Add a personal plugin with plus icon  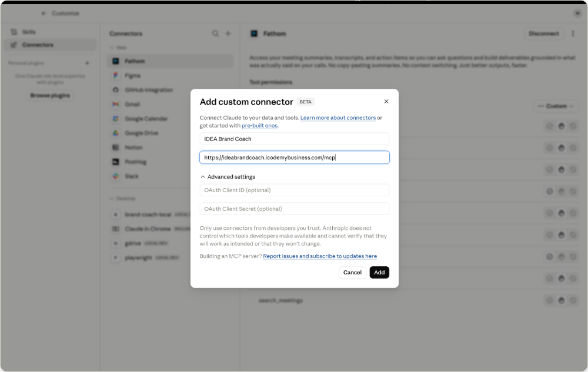point(88,63)
